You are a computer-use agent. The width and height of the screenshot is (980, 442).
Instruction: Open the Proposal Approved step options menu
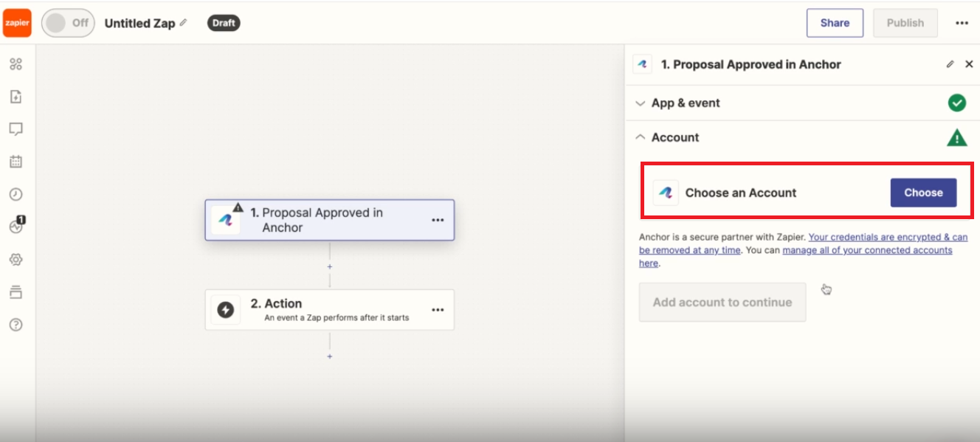438,220
